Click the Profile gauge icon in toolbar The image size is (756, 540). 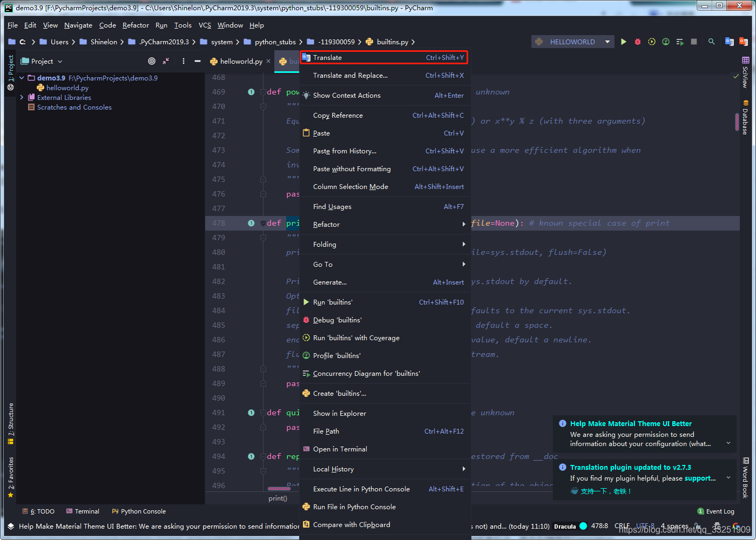coord(666,42)
